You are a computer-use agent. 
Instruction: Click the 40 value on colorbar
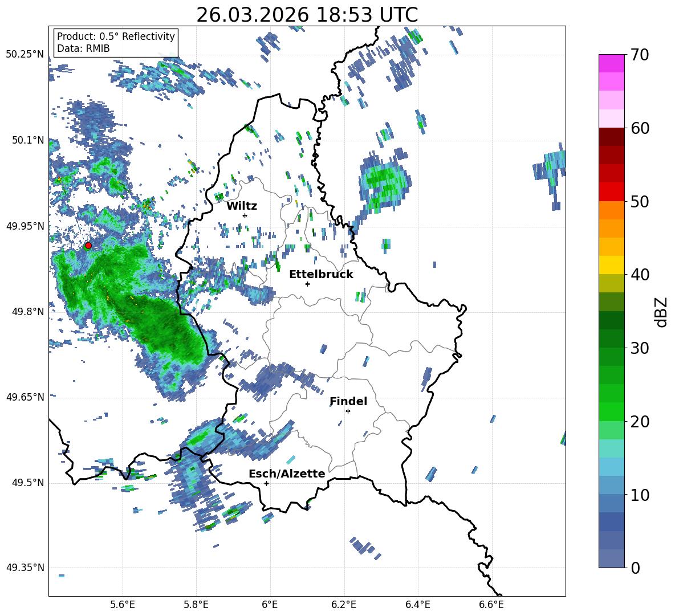point(640,275)
